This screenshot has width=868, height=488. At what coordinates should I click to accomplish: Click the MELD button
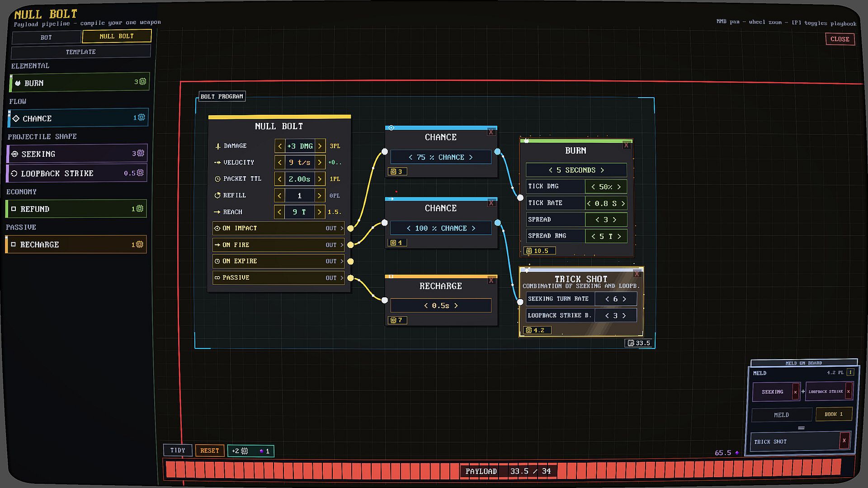(x=781, y=415)
